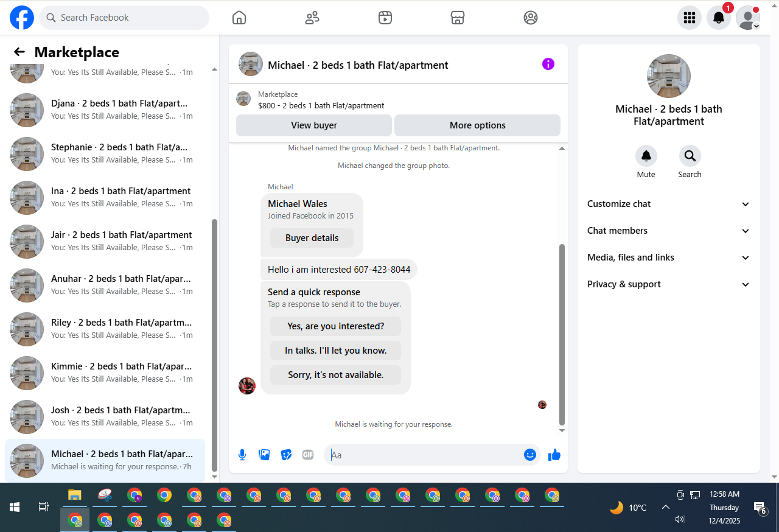Screen dimensions: 779x532
Task: Click '$800 - 2 beds 1 bath Flat/apartment' text
Action: tap(321, 105)
